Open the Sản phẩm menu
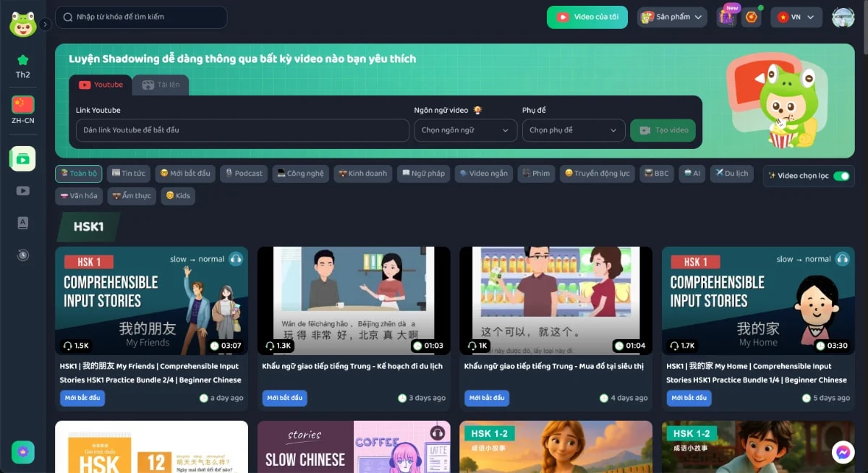868x473 pixels. point(671,16)
